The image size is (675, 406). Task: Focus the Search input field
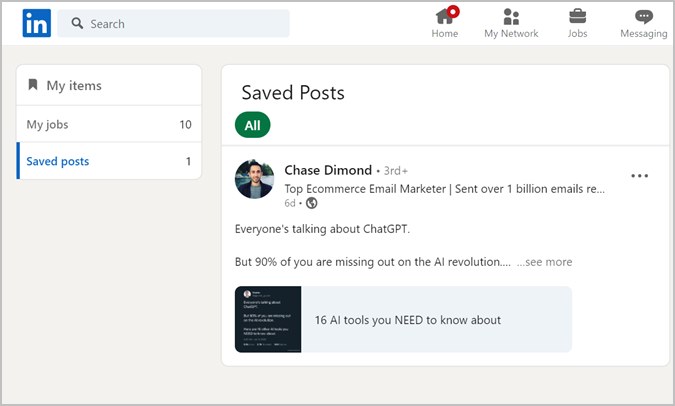pyautogui.click(x=173, y=23)
